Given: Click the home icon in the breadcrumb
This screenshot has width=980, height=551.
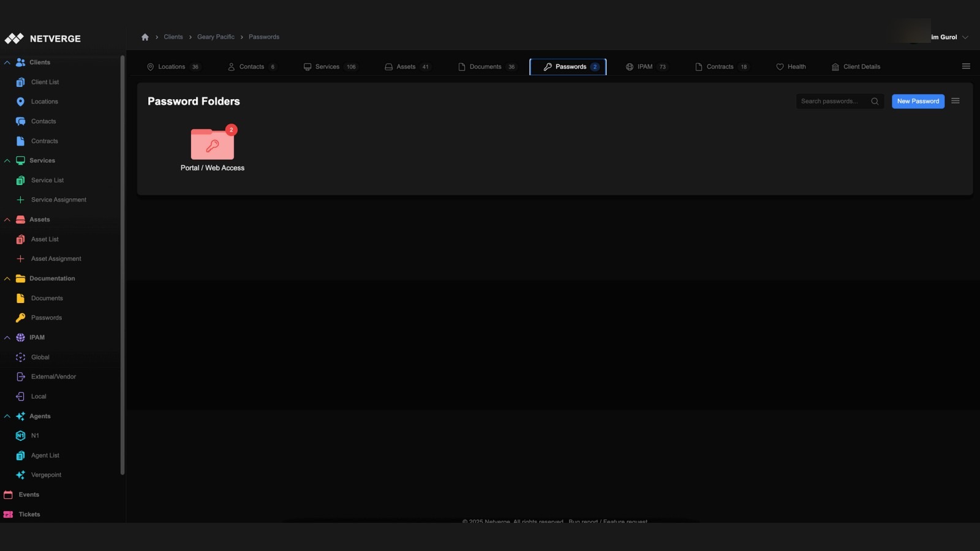Looking at the screenshot, I should pos(145,37).
